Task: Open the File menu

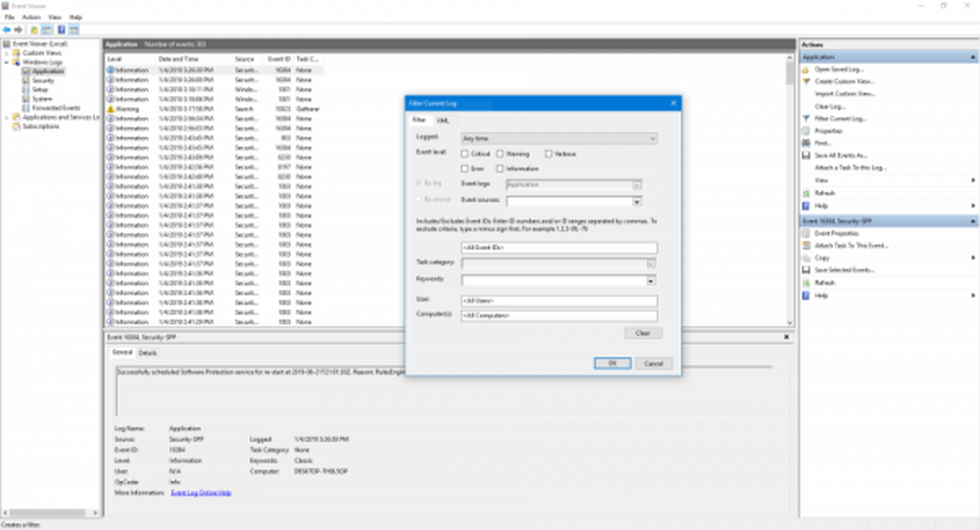Action: (x=10, y=18)
